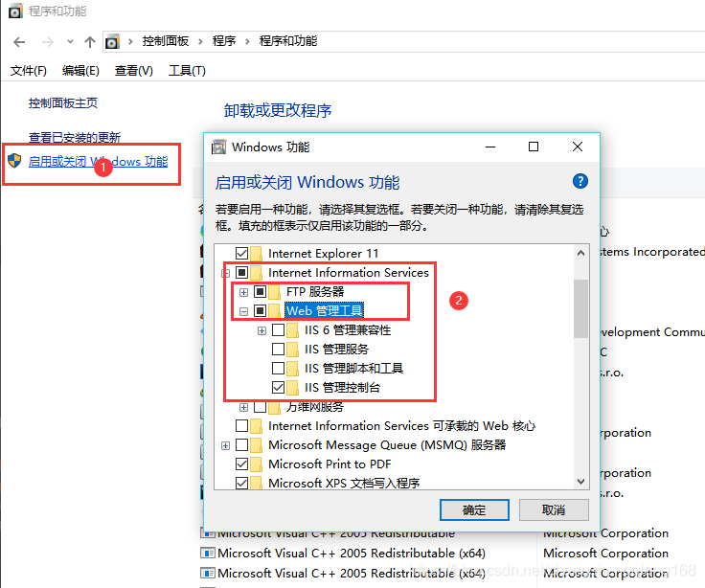Open the 编辑(E) menu

80,71
